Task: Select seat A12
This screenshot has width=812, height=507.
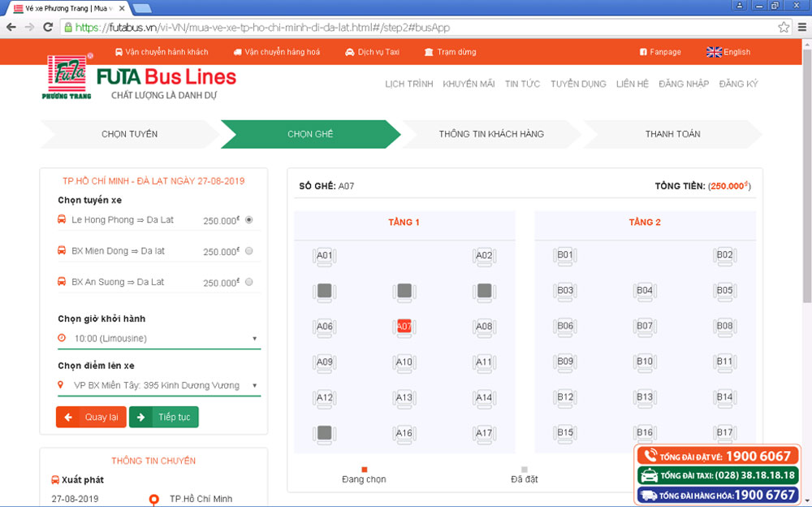Action: click(324, 398)
